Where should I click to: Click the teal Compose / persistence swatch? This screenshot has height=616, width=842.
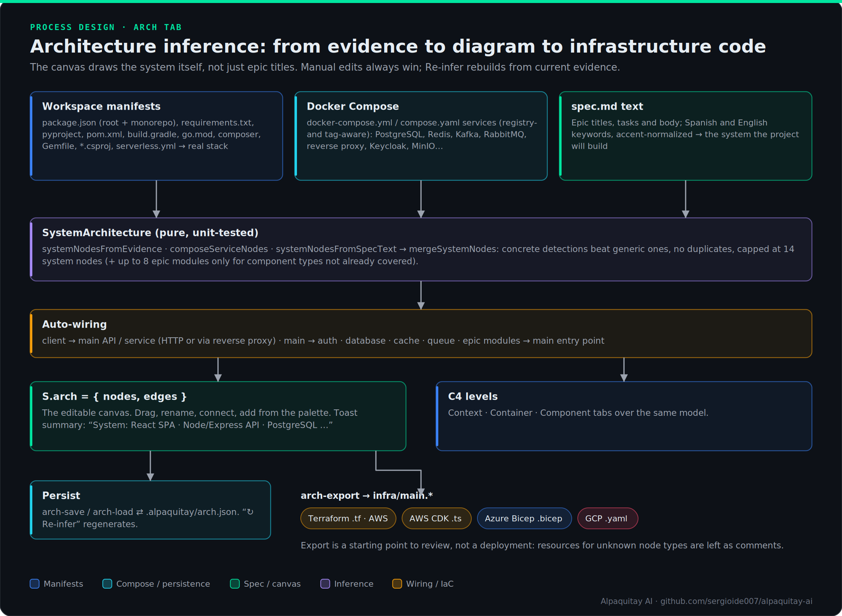107,584
